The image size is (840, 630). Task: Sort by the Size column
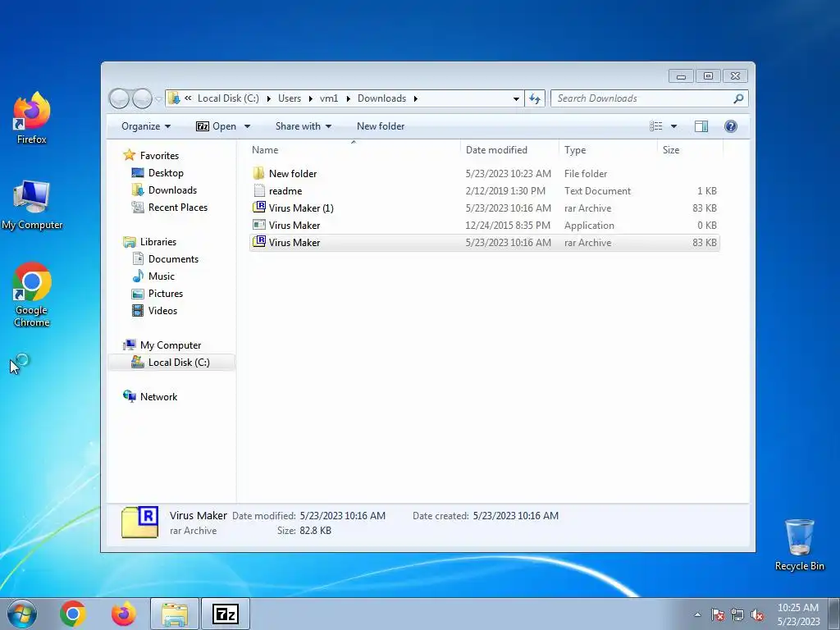pyautogui.click(x=690, y=150)
